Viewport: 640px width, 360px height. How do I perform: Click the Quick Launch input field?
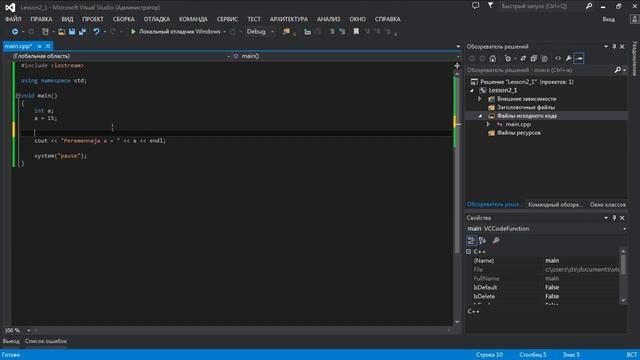(x=541, y=6)
